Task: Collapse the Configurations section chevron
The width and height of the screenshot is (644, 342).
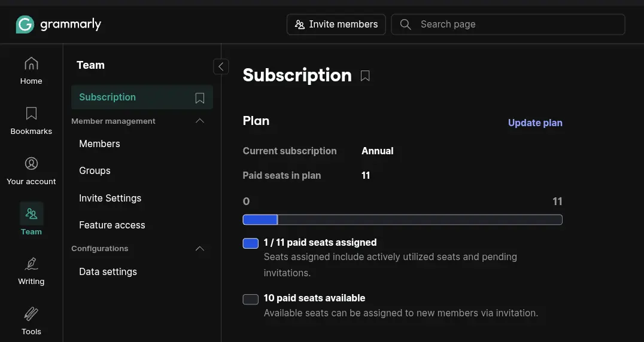Action: point(200,249)
